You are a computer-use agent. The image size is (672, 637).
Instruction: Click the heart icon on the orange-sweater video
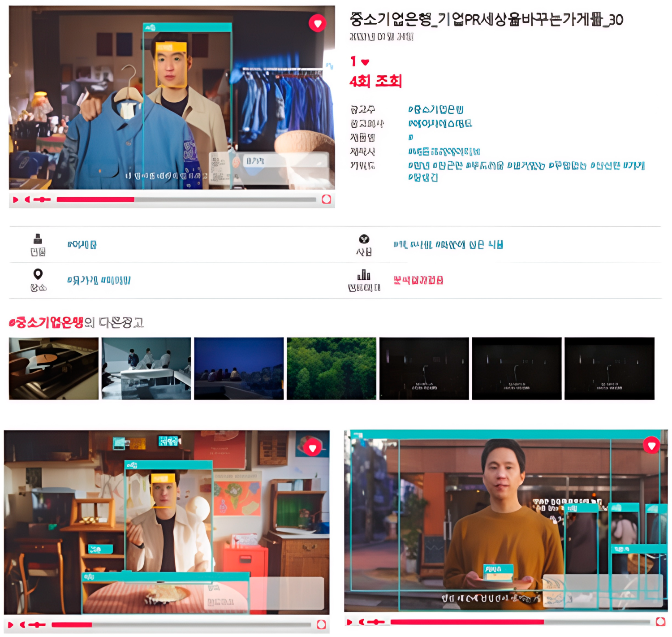click(x=651, y=445)
